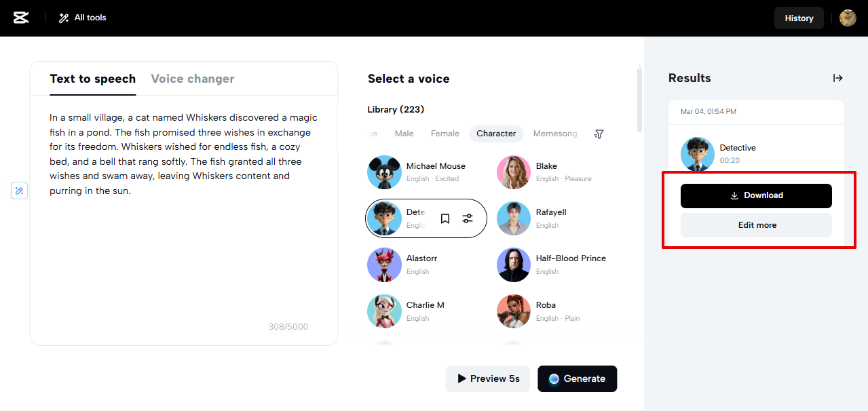Viewport: 868px width, 411px height.
Task: Click Preview 5s to hear a sample
Action: pyautogui.click(x=487, y=378)
